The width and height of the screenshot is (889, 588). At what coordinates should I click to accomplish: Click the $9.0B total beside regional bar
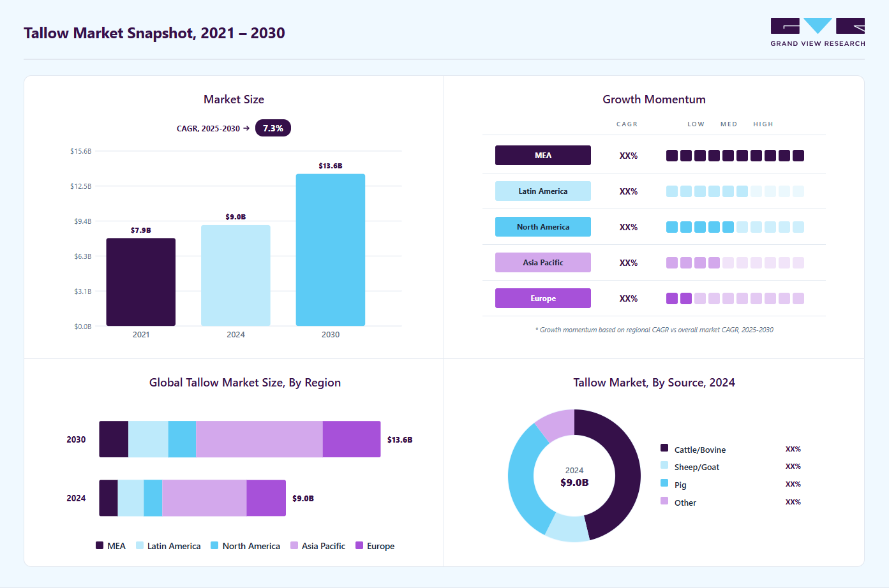pyautogui.click(x=303, y=498)
